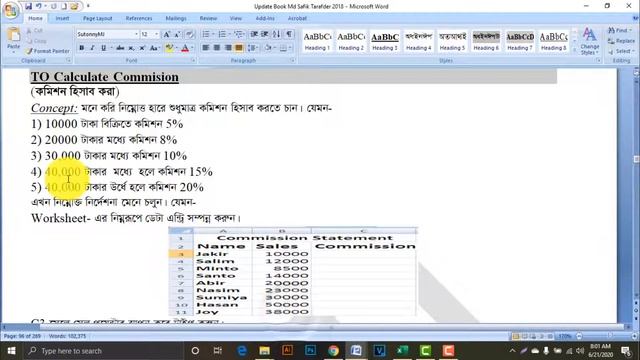This screenshot has height=360, width=640.
Task: Open Paragraph dialog launcher
Action: [x=293, y=60]
